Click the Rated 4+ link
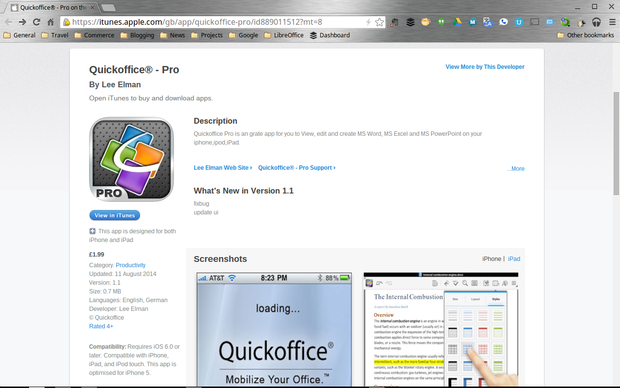Screen dimensions: 620x388 (101, 326)
